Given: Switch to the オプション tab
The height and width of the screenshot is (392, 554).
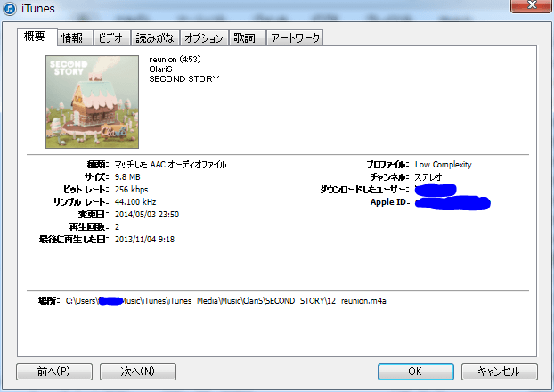Looking at the screenshot, I should [204, 37].
